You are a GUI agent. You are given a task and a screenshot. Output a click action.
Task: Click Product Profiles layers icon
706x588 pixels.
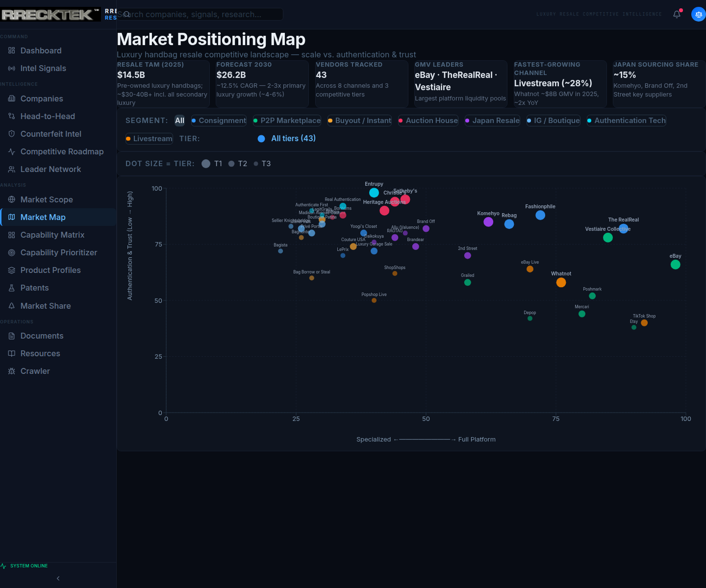12,270
